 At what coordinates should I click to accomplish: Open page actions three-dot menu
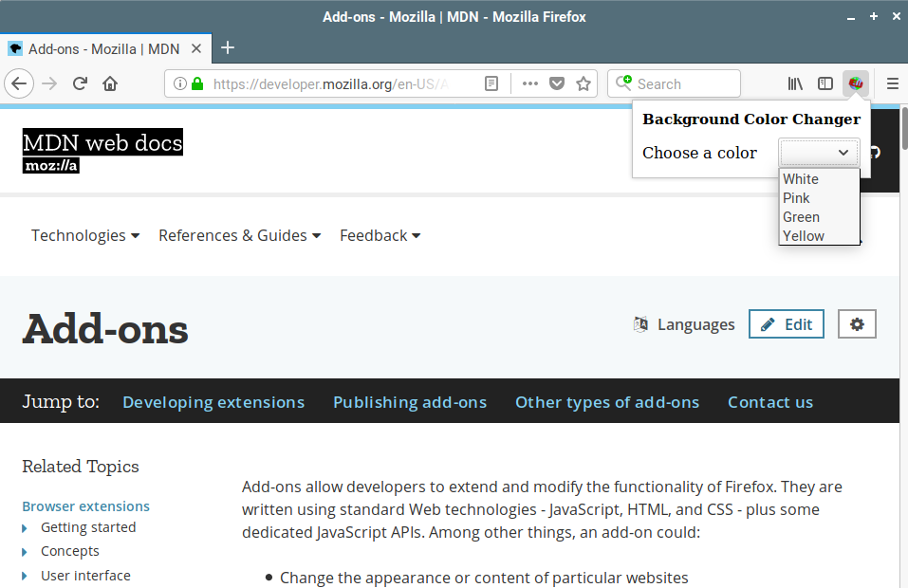[529, 83]
